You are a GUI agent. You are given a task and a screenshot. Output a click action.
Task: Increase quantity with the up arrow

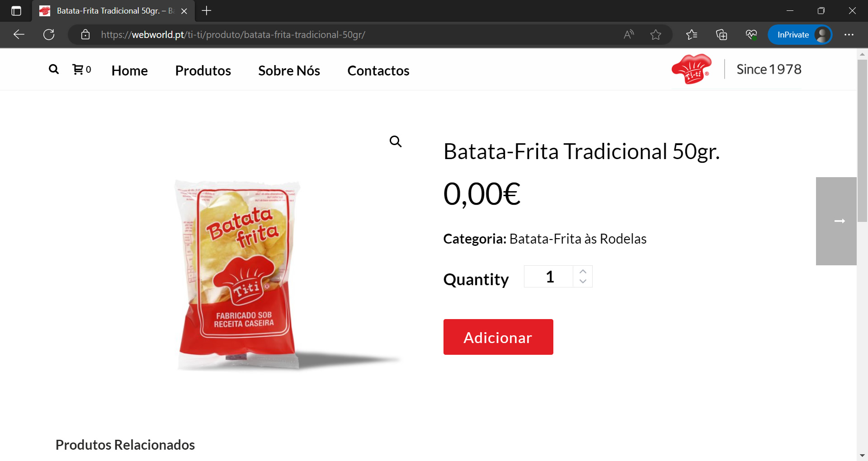583,272
